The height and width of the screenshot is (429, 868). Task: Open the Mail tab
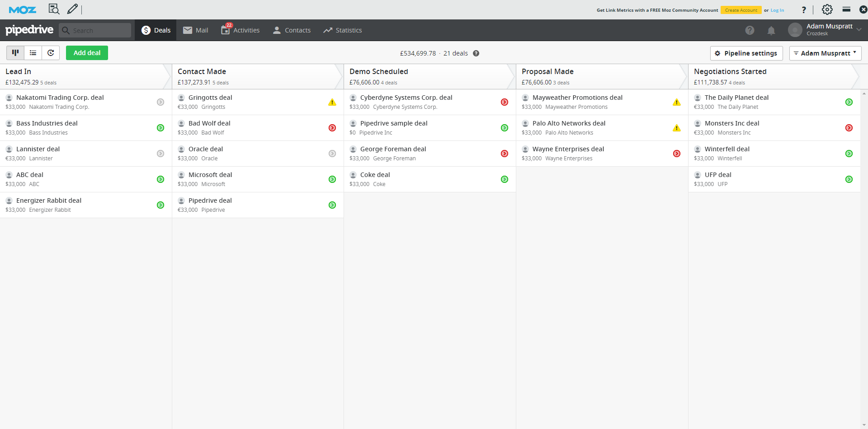196,30
